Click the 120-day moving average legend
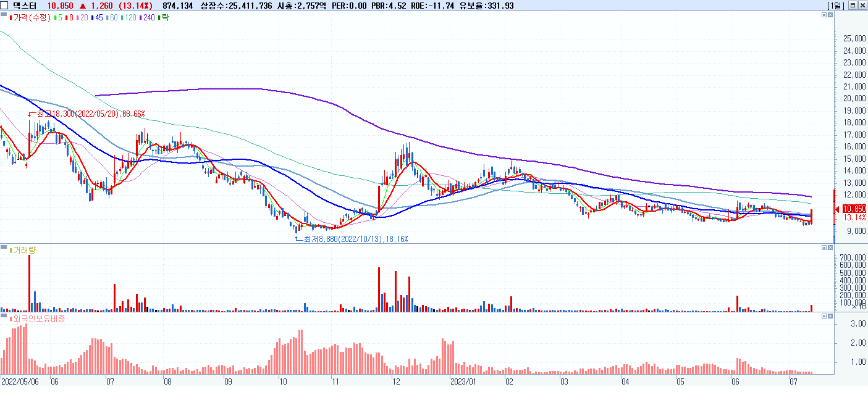 click(x=129, y=17)
